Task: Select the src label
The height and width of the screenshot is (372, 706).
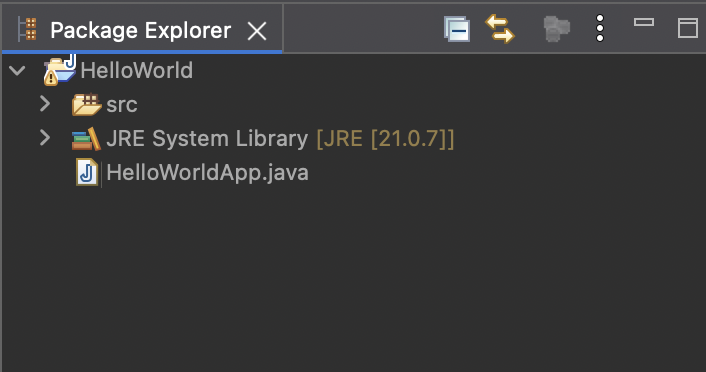Action: click(x=122, y=105)
